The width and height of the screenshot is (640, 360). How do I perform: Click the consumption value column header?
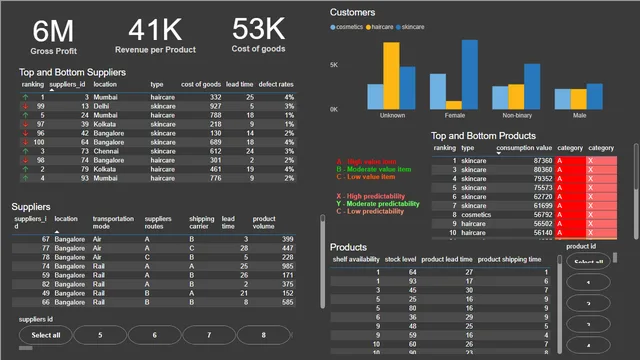524,148
